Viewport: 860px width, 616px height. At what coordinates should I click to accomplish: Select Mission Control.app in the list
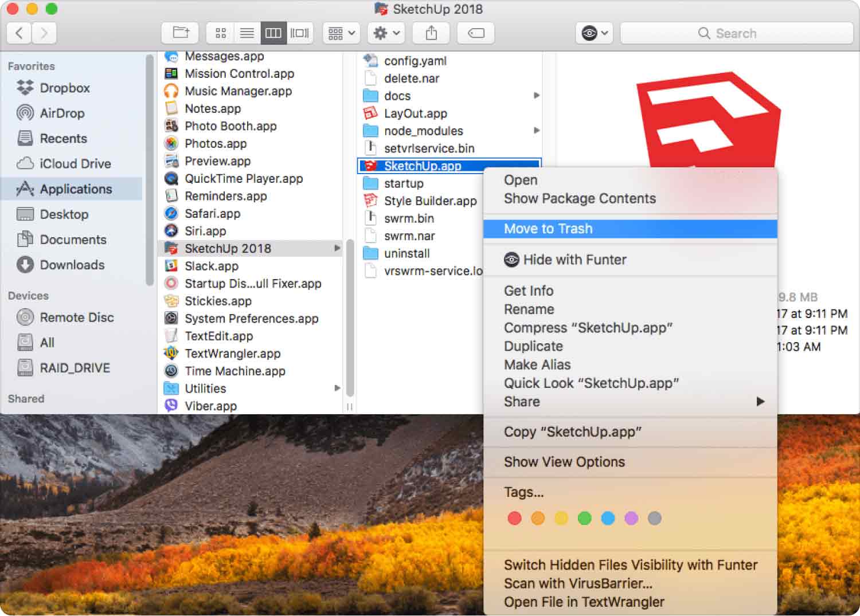[239, 73]
